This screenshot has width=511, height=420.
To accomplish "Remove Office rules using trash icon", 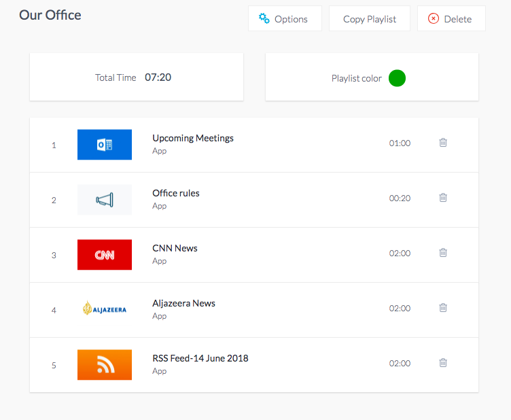I will 443,198.
